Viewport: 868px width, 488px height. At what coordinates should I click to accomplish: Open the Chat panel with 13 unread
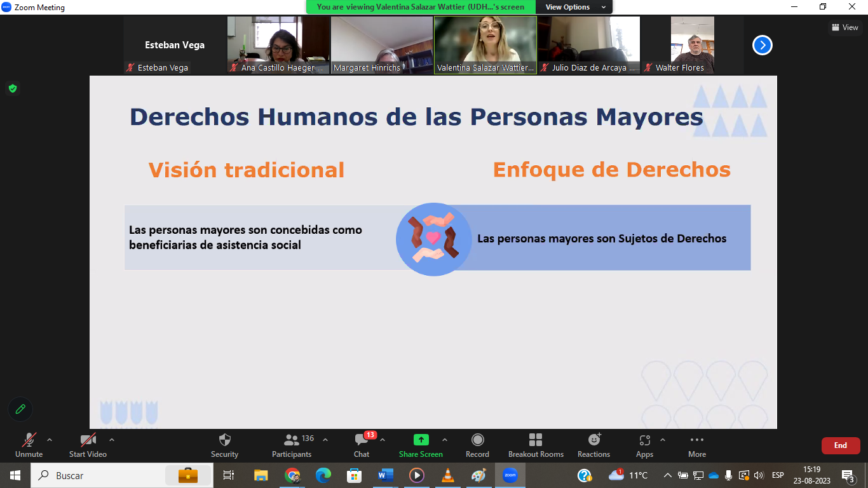tap(362, 445)
